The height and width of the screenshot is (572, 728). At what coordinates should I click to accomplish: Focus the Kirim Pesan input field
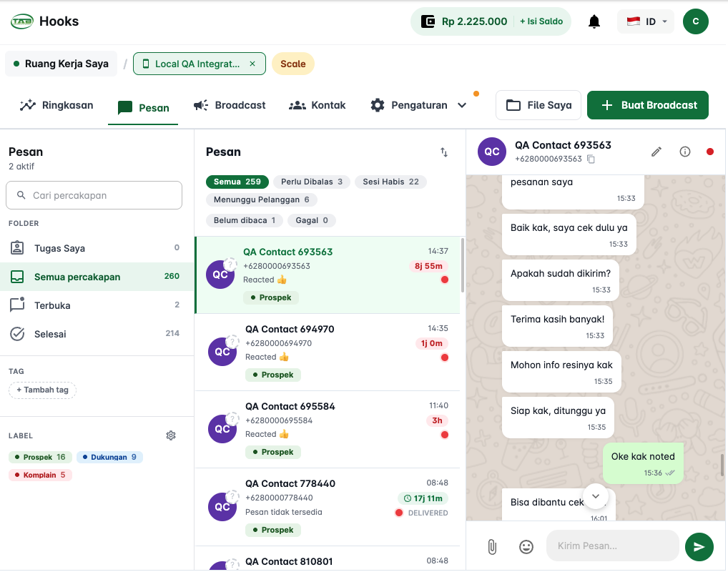[x=612, y=546]
